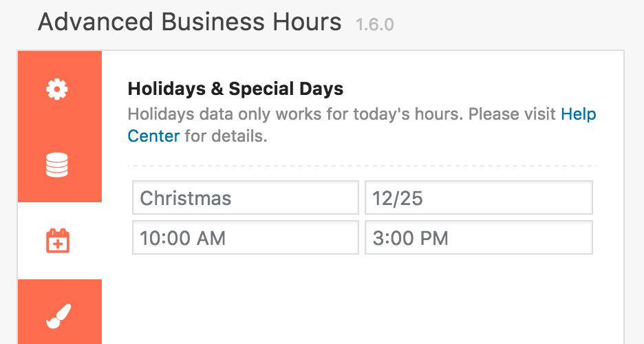
Task: Follow the Center link on second line
Action: [153, 136]
